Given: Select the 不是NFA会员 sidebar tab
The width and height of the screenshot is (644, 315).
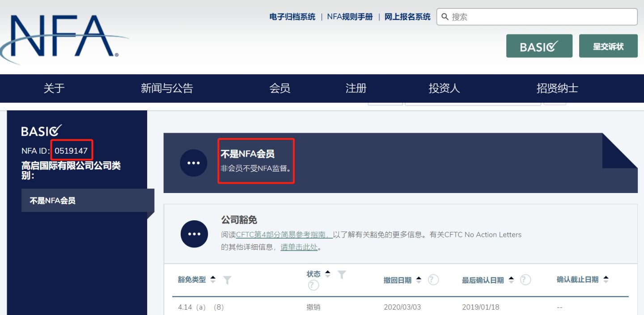Looking at the screenshot, I should (88, 200).
